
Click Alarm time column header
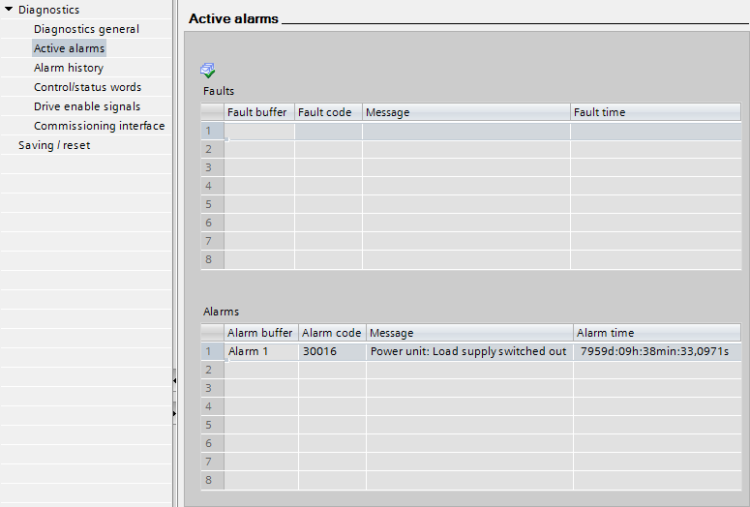pos(657,333)
